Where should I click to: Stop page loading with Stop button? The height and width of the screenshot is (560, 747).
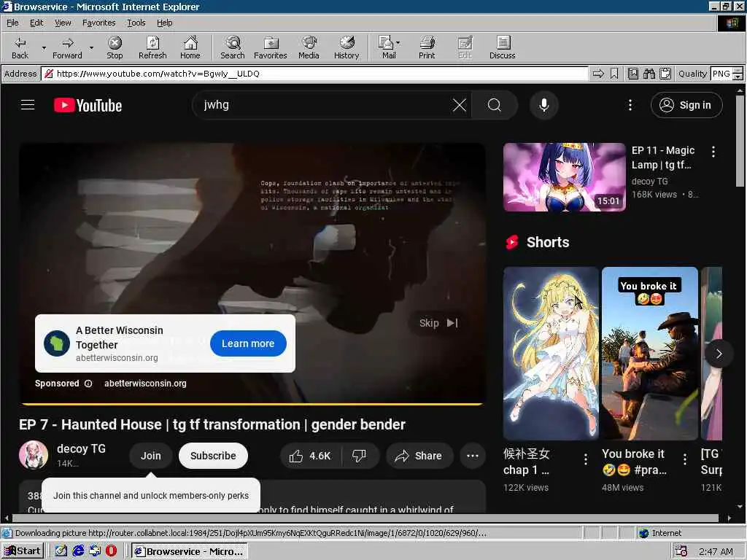pyautogui.click(x=115, y=47)
